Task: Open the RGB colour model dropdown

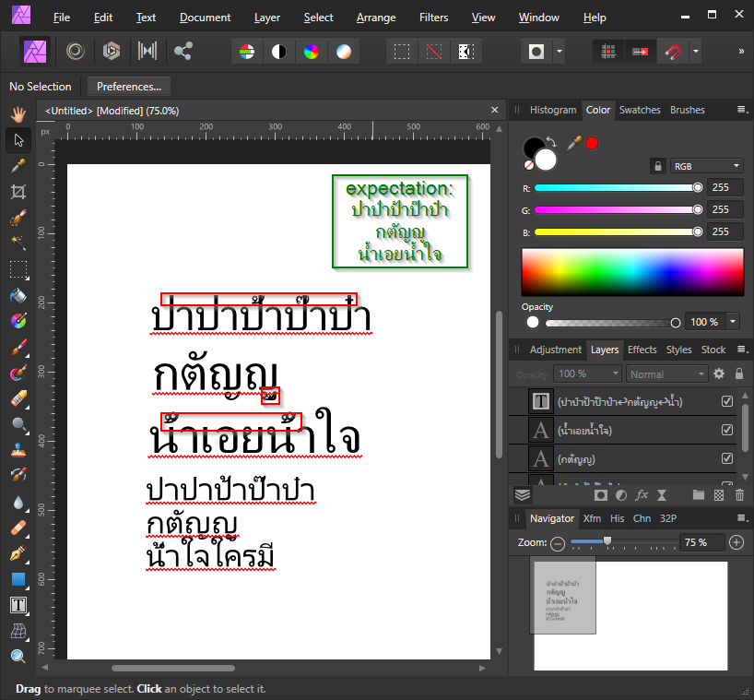Action: (x=706, y=166)
